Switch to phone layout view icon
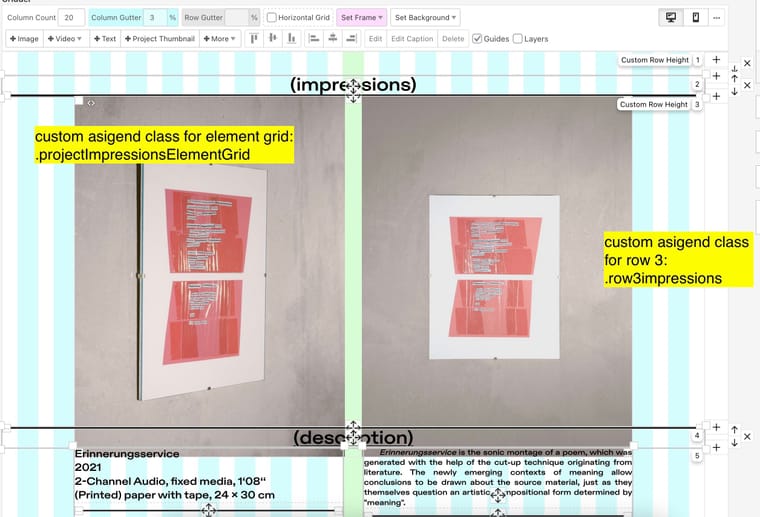This screenshot has width=760, height=517. pos(694,18)
